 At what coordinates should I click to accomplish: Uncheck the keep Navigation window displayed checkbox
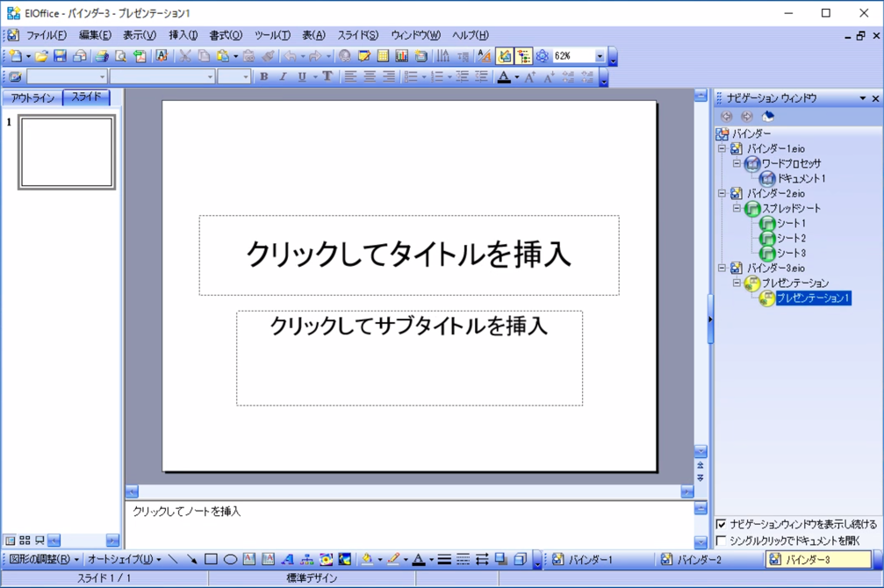tap(721, 524)
